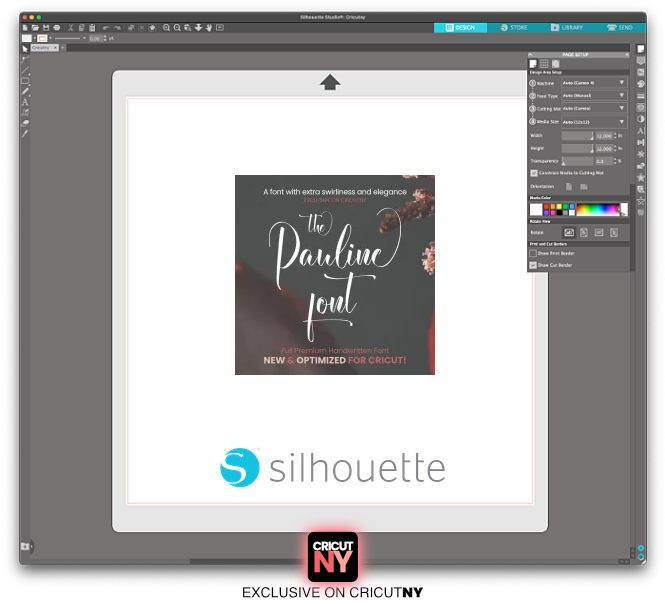Click the line thickness value field
Screen dimensions: 665x604
95,39
